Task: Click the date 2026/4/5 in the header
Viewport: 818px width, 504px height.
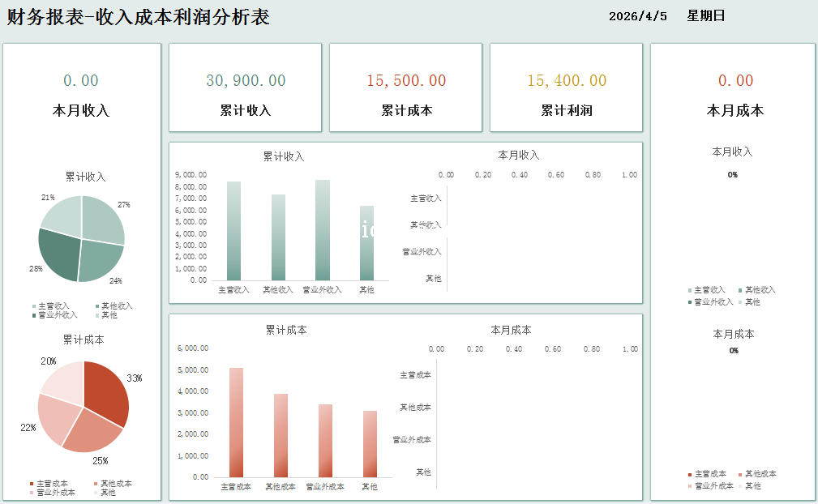Action: (x=637, y=16)
